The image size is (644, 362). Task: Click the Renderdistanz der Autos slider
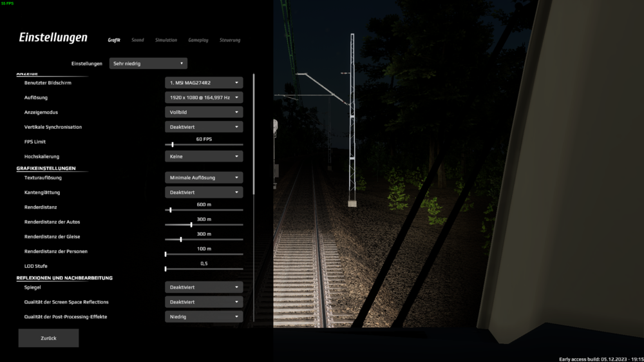(204, 225)
